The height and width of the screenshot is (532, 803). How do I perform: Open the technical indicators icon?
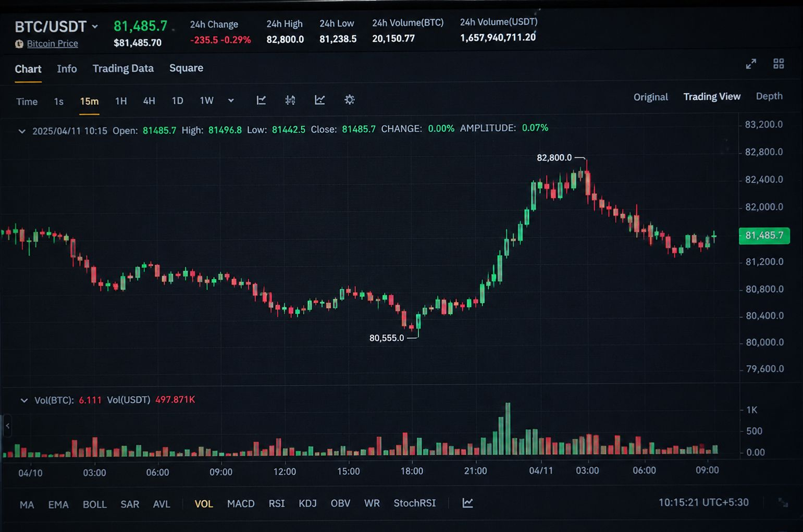[320, 100]
